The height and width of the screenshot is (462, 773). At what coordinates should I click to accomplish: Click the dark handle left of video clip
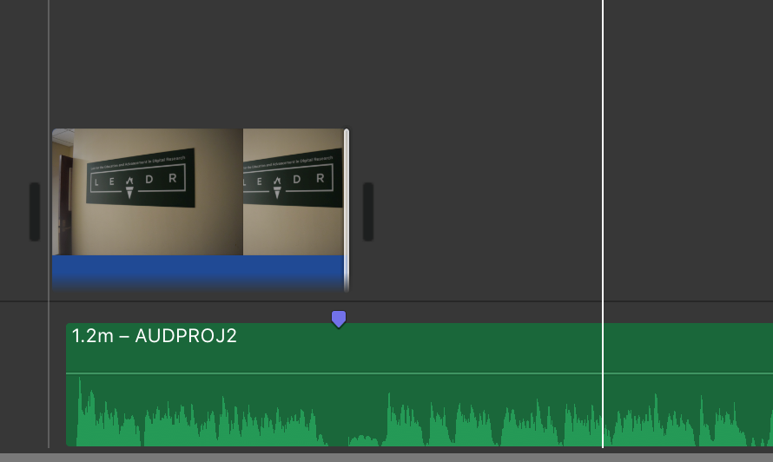point(35,212)
